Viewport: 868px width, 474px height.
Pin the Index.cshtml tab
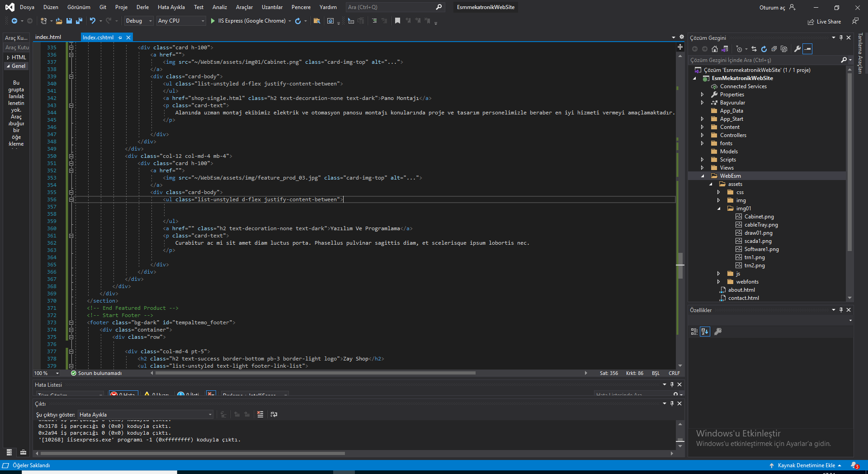pyautogui.click(x=120, y=38)
